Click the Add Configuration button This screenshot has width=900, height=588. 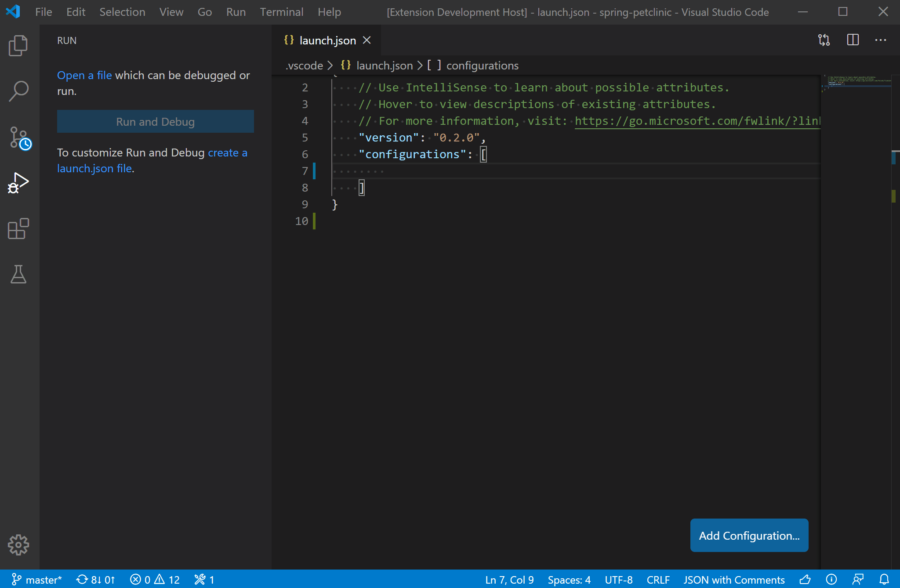[749, 535]
